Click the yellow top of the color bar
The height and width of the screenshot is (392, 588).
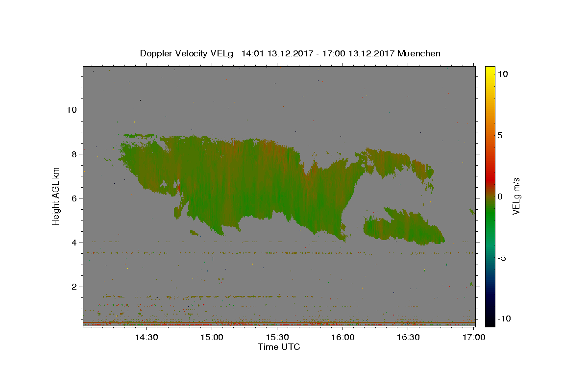(490, 71)
